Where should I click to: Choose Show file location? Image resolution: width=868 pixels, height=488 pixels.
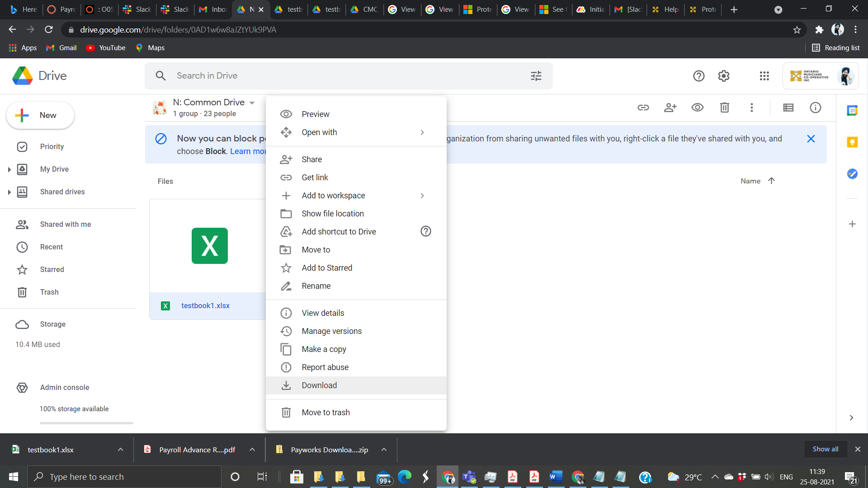[356, 214]
